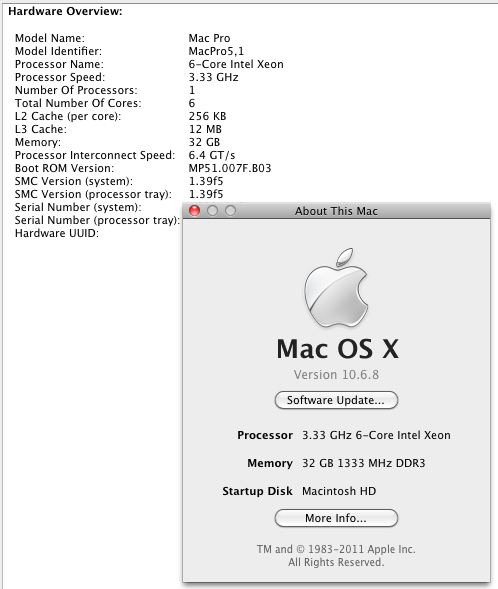Close the About This Mac window
Screen dimensions: 498x589
pos(195,211)
